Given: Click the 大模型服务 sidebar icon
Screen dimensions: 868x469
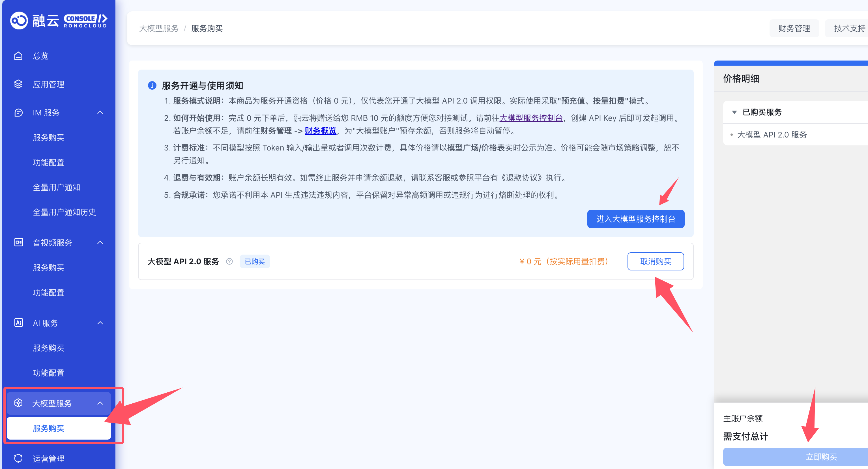Looking at the screenshot, I should click(x=19, y=403).
